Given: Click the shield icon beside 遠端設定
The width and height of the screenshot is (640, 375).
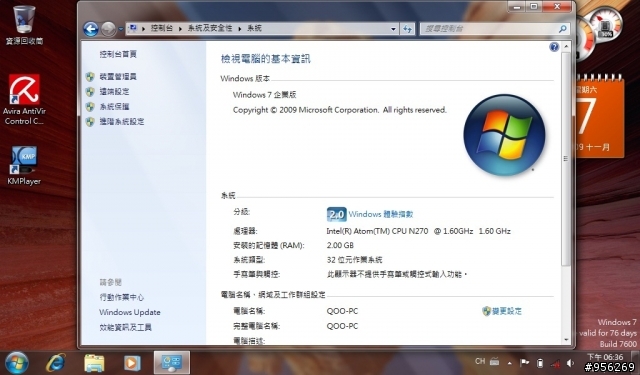Looking at the screenshot, I should 90,92.
